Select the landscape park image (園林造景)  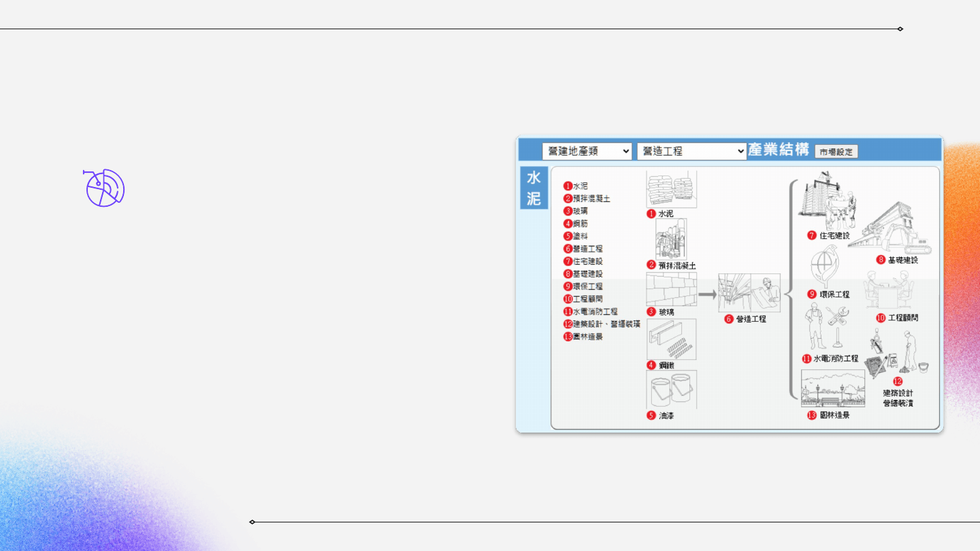832,389
